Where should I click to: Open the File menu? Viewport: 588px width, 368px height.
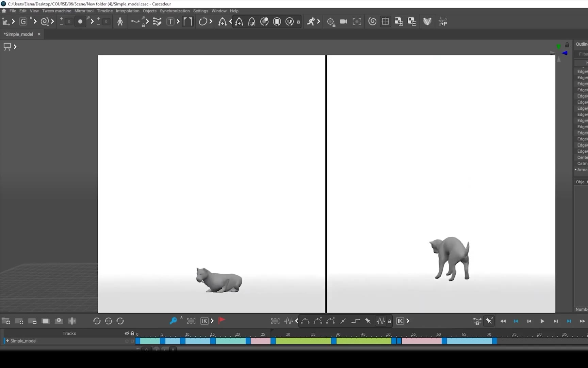13,11
